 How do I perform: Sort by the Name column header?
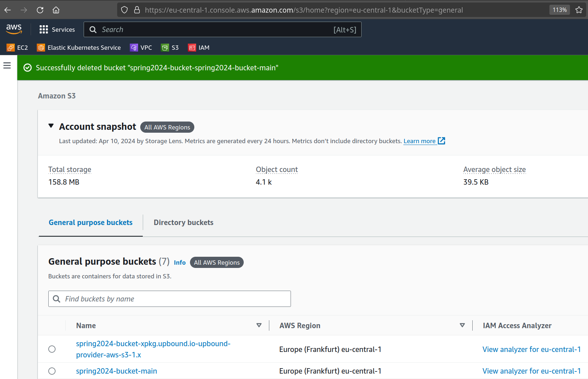click(x=86, y=326)
